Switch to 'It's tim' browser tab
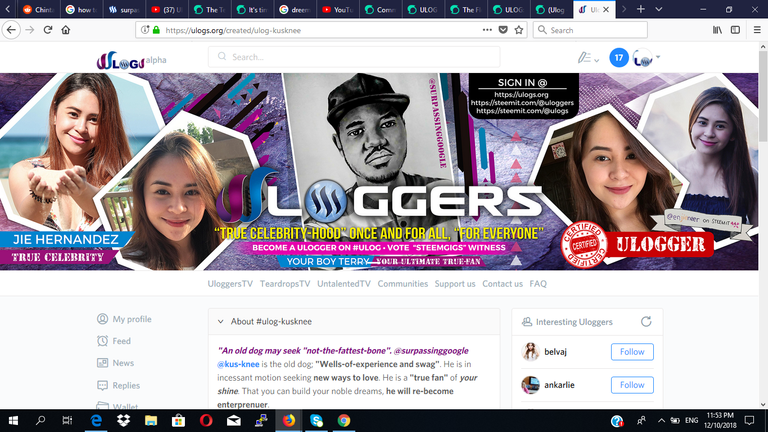 tap(253, 9)
